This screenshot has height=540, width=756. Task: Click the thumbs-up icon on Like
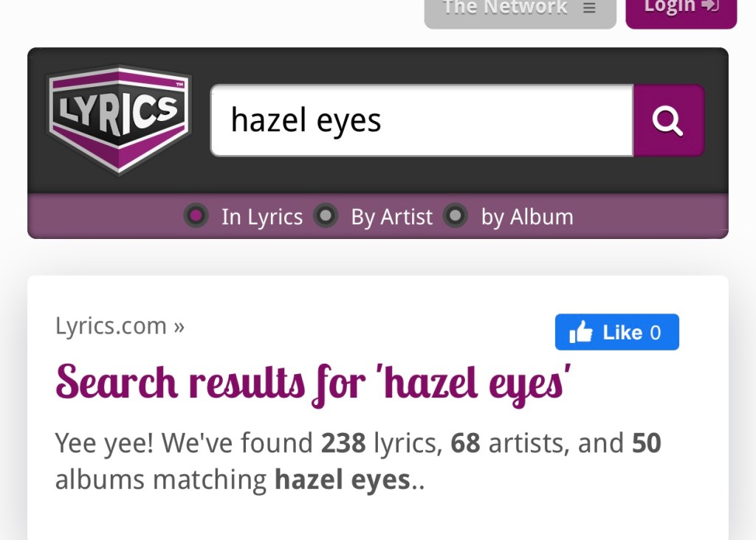pos(581,333)
